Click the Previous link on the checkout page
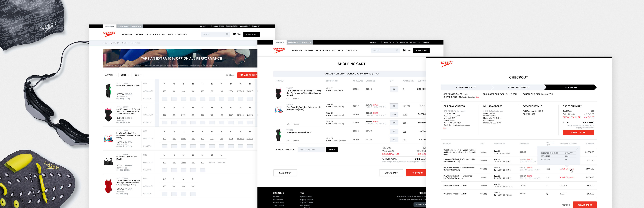The height and width of the screenshot is (208, 644). (x=565, y=205)
